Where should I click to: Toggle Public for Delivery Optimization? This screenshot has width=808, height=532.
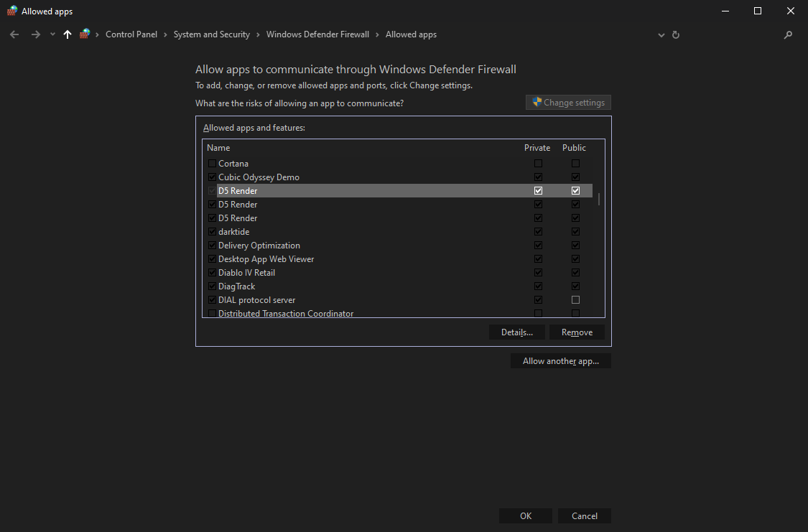tap(575, 245)
